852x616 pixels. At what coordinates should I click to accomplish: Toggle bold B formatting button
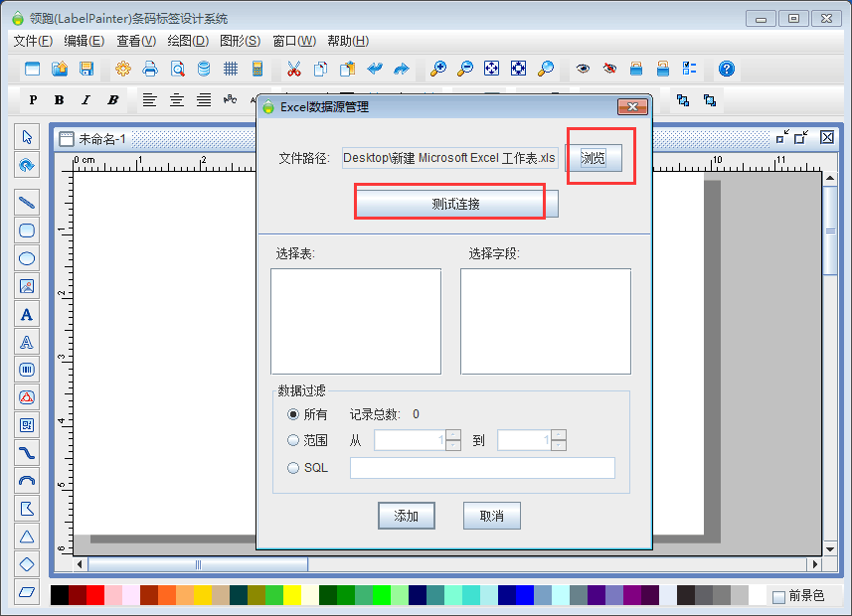60,100
